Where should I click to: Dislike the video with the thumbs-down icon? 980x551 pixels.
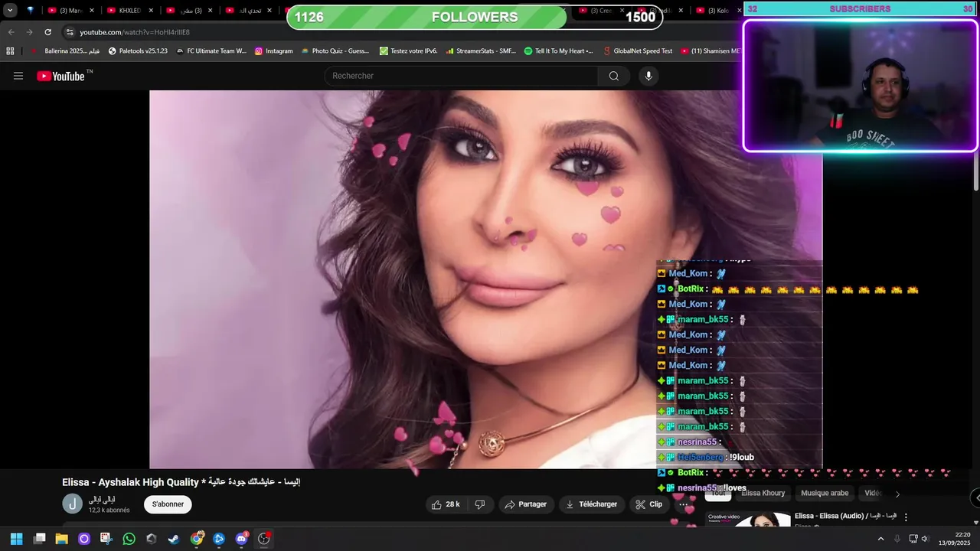(x=480, y=504)
